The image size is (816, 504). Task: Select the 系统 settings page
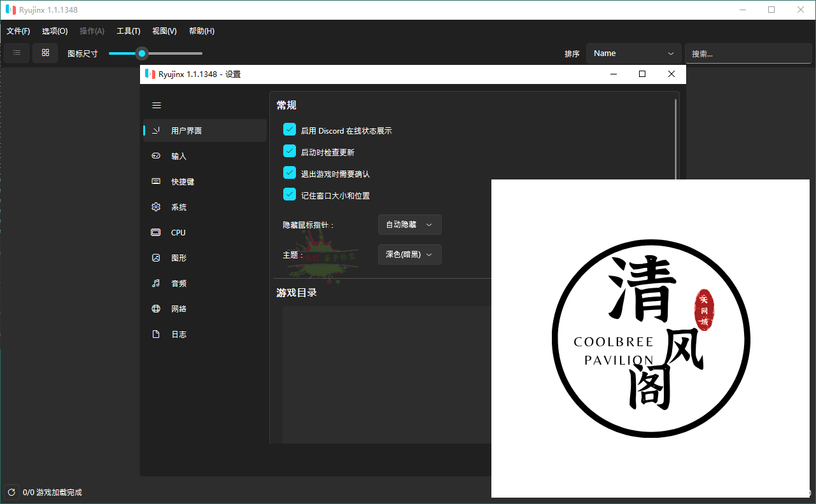tap(205, 207)
